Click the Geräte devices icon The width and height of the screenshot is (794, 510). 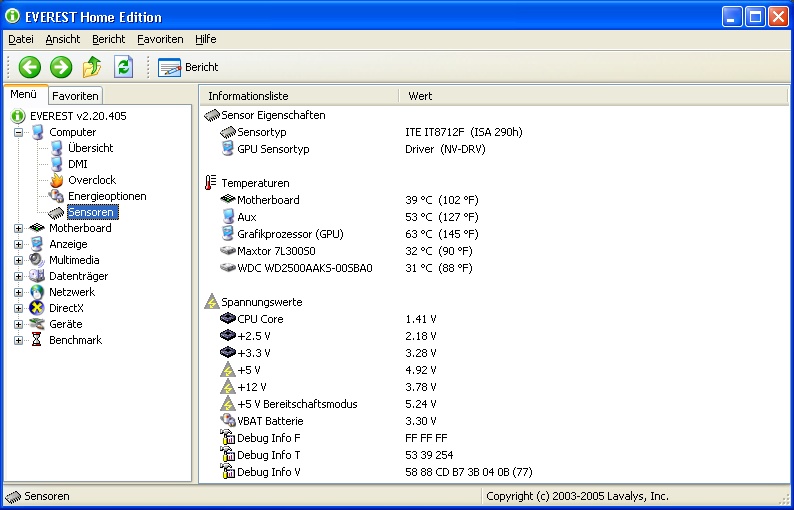37,324
